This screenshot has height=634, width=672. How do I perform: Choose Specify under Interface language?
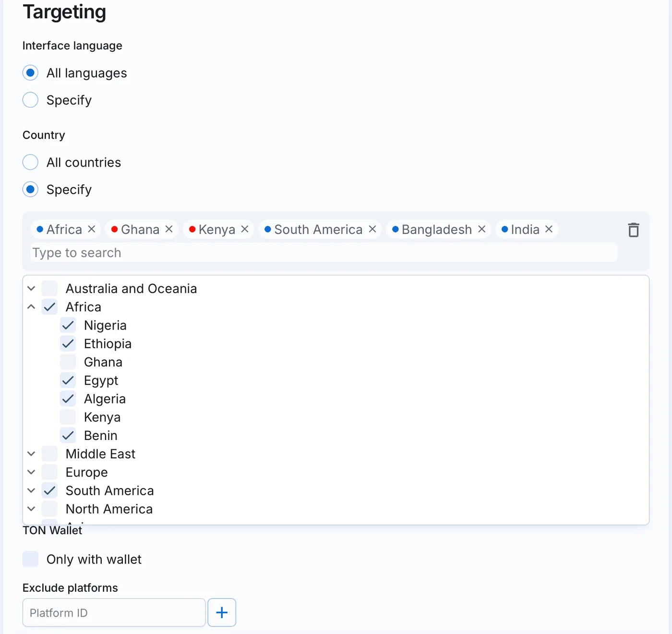click(x=30, y=100)
